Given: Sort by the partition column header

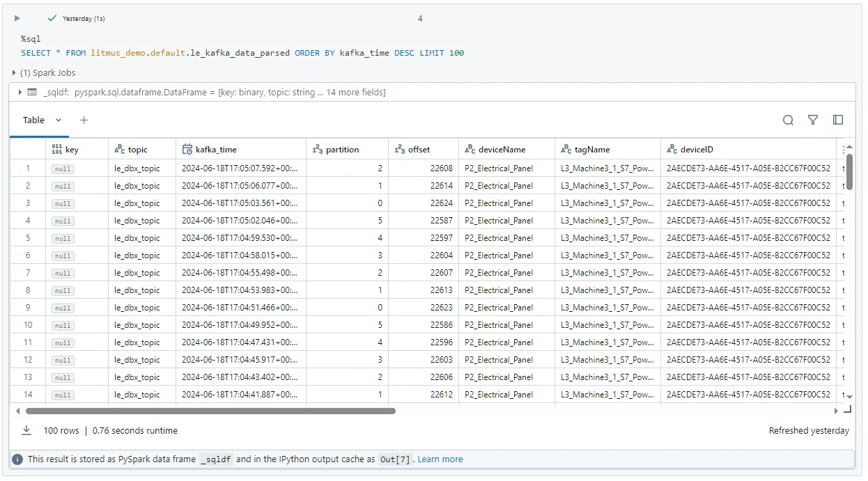Looking at the screenshot, I should (348, 149).
